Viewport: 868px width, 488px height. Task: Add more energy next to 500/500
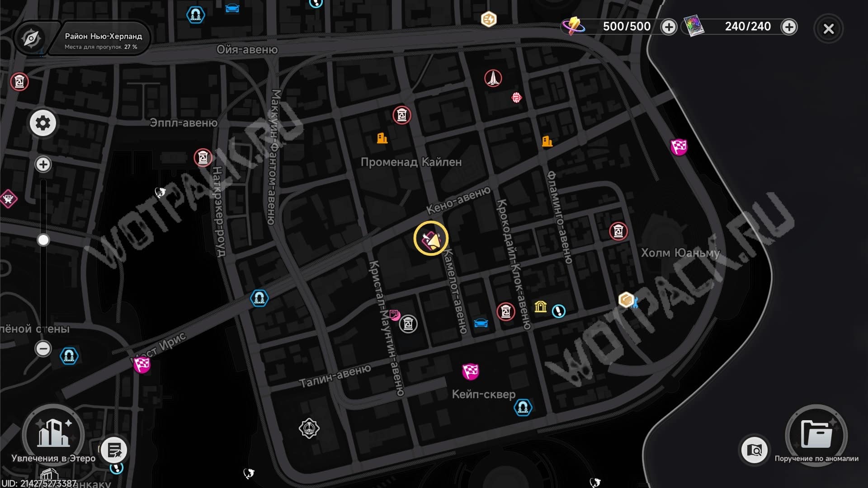(x=669, y=27)
